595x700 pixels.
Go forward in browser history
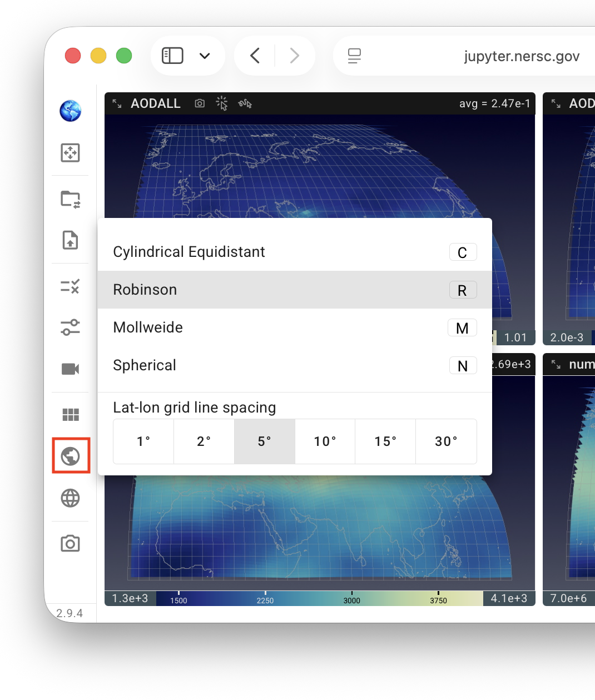(295, 56)
